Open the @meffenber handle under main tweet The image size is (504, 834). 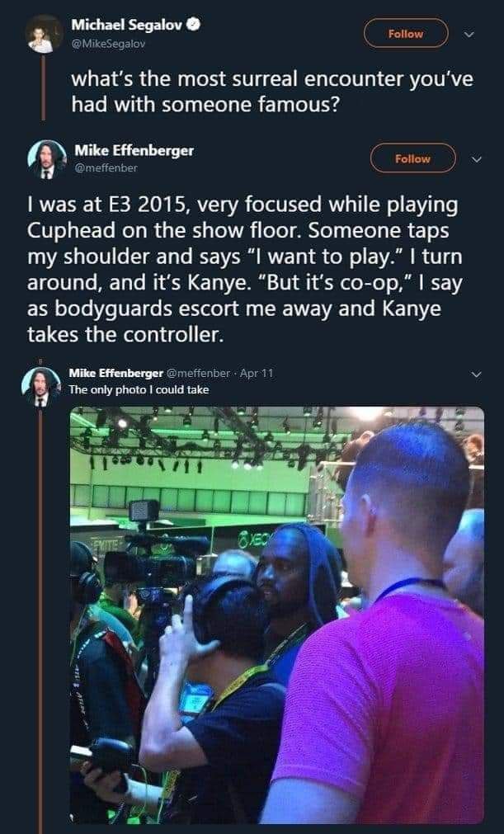[x=106, y=167]
